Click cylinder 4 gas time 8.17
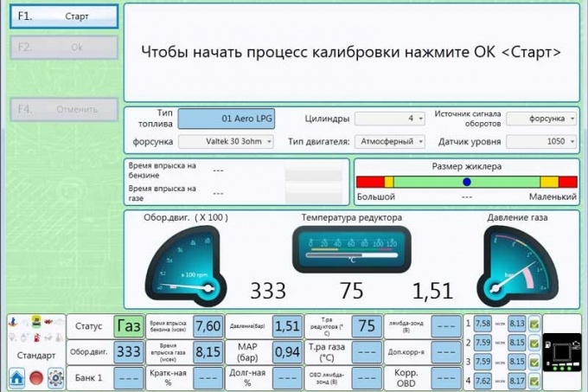Image resolution: width=588 pixels, height=392 pixels. [x=517, y=381]
